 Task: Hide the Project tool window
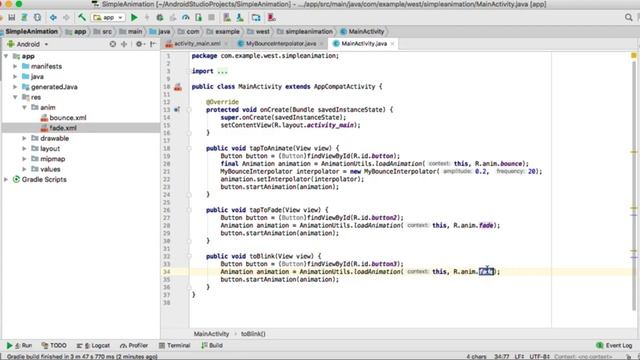(153, 44)
